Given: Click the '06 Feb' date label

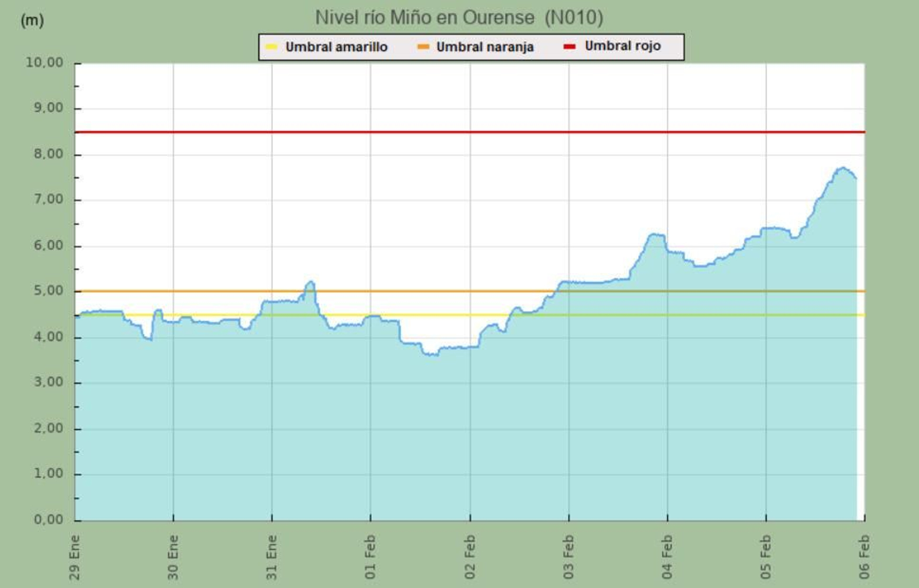Looking at the screenshot, I should click(864, 556).
